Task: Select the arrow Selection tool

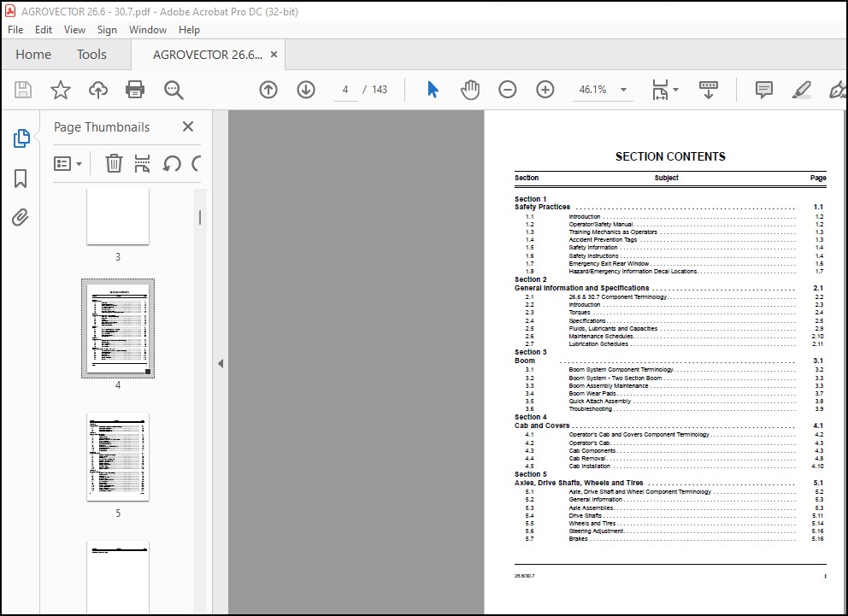Action: [x=433, y=90]
